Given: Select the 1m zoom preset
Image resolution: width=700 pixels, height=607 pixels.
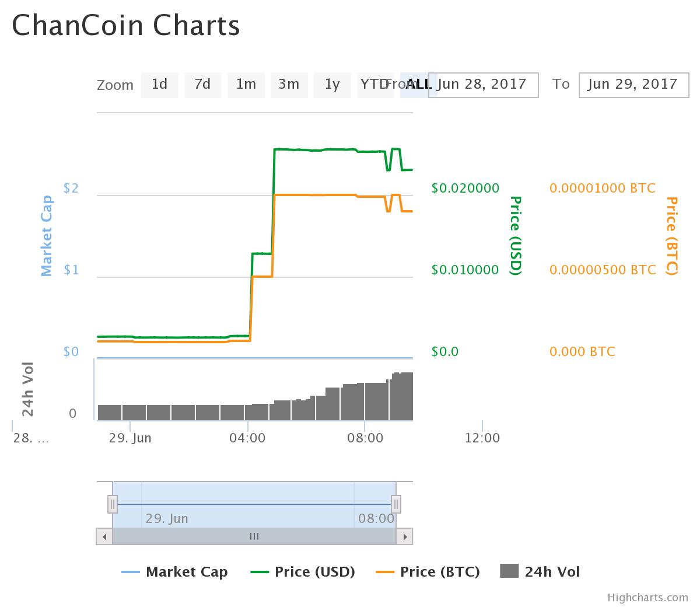Looking at the screenshot, I should pos(246,85).
